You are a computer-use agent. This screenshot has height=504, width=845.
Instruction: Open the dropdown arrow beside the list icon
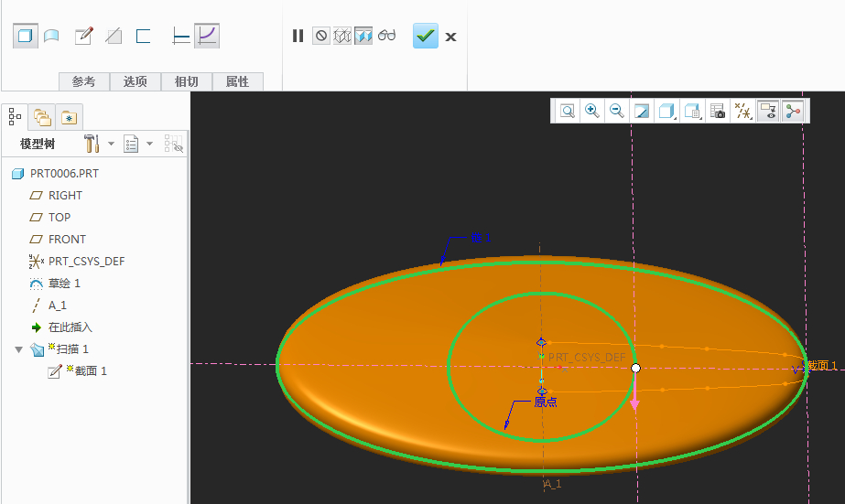point(150,144)
